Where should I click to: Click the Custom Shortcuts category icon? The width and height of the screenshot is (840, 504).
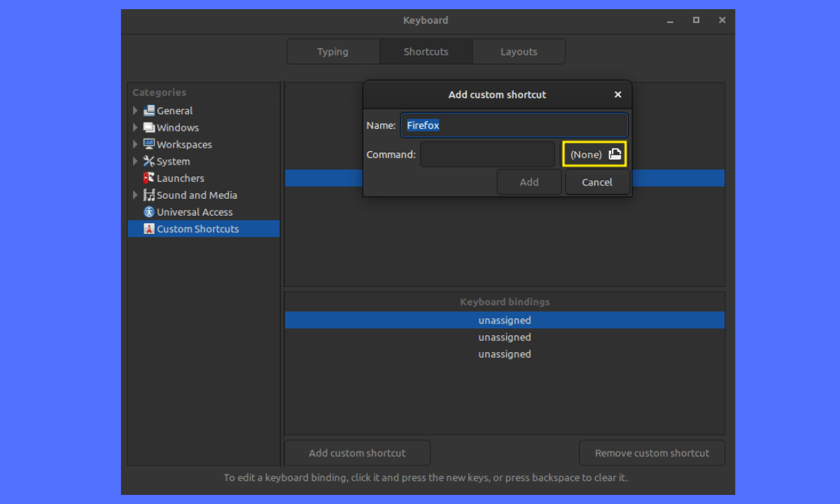point(148,229)
